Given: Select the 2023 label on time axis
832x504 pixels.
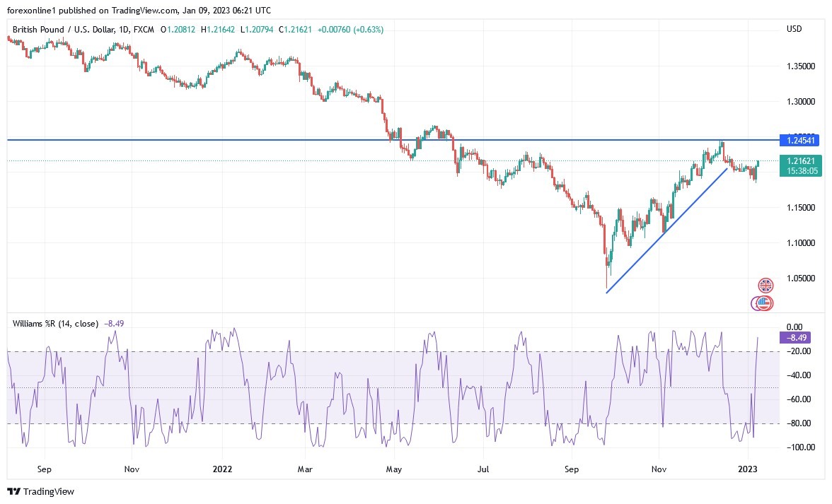Looking at the screenshot, I should coord(748,469).
